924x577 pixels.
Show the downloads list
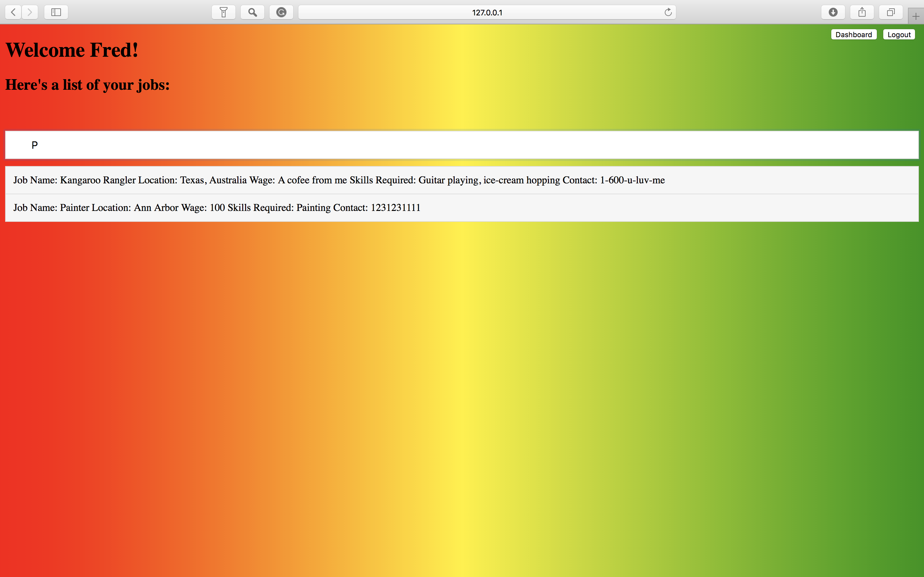[x=833, y=12]
